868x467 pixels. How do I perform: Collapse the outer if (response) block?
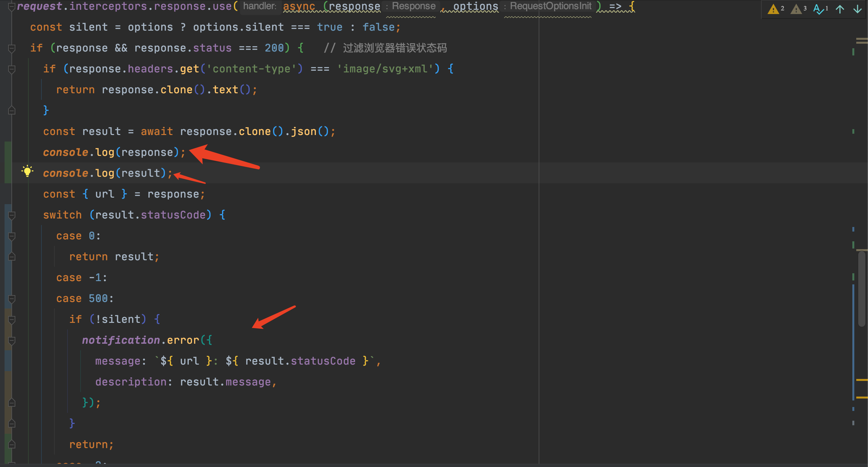pyautogui.click(x=12, y=48)
